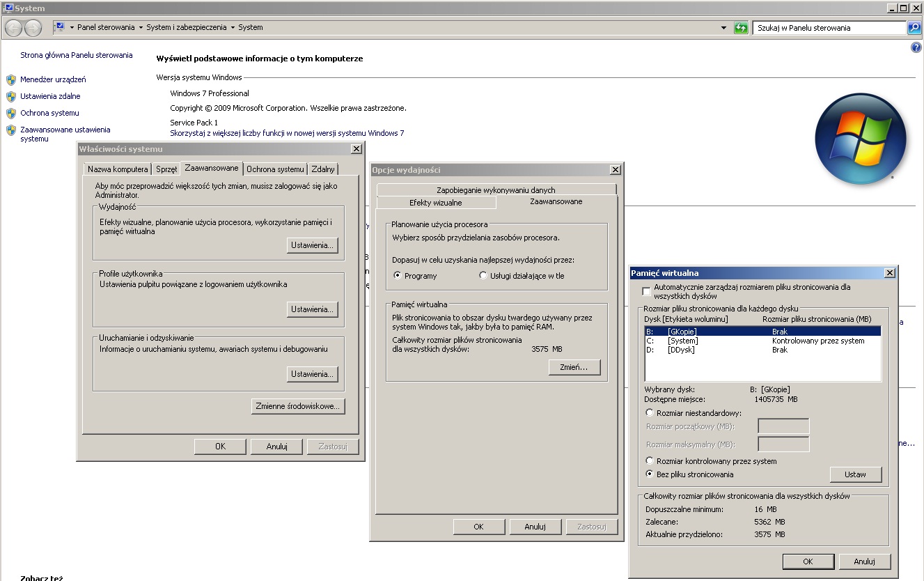924x581 pixels.
Task: Select Zaawansowane tab in Opcje wydajności
Action: tap(556, 201)
